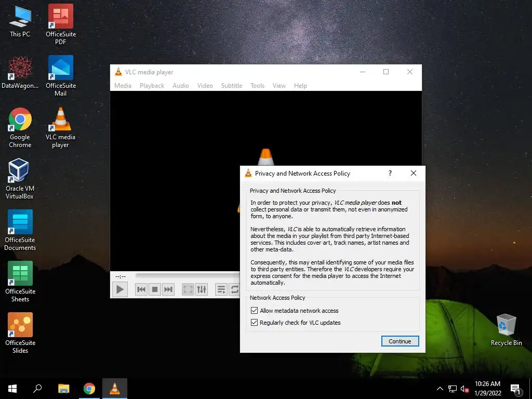Open the Tools menu

258,86
